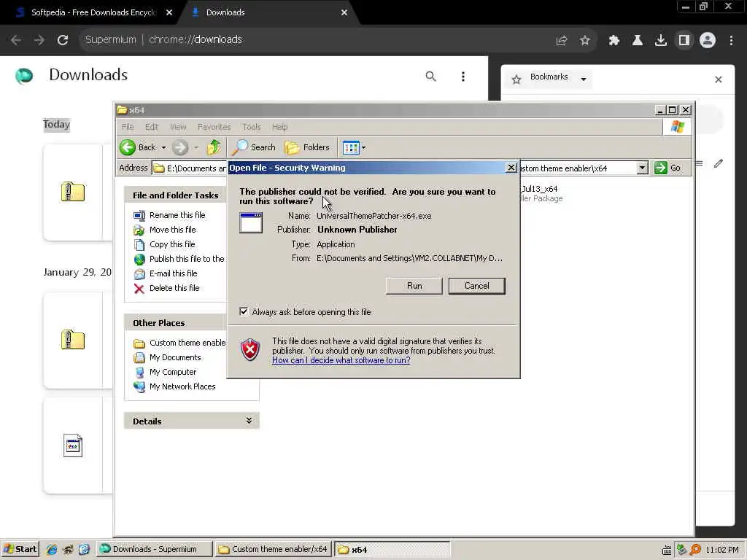Click Copy this file task
The width and height of the screenshot is (747, 560).
coord(164,244)
